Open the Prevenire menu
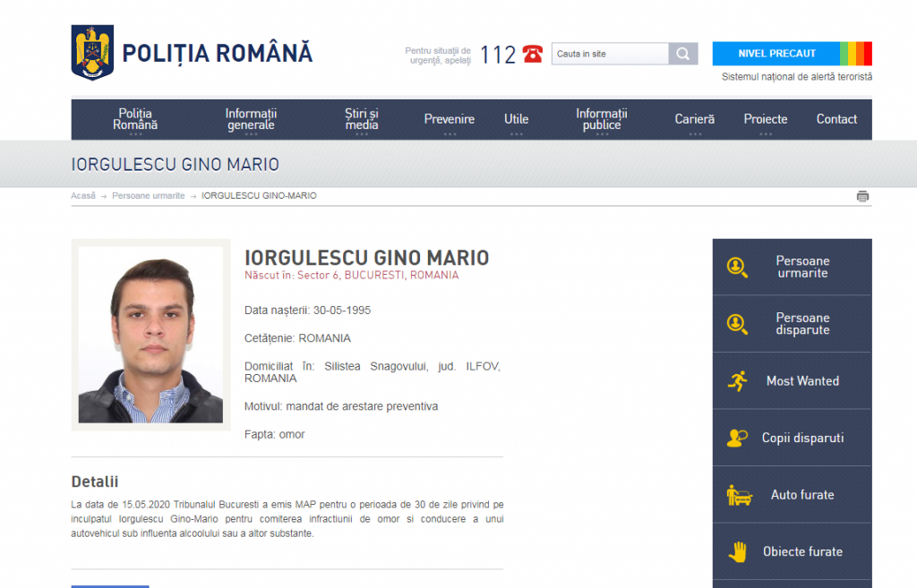 (x=450, y=119)
